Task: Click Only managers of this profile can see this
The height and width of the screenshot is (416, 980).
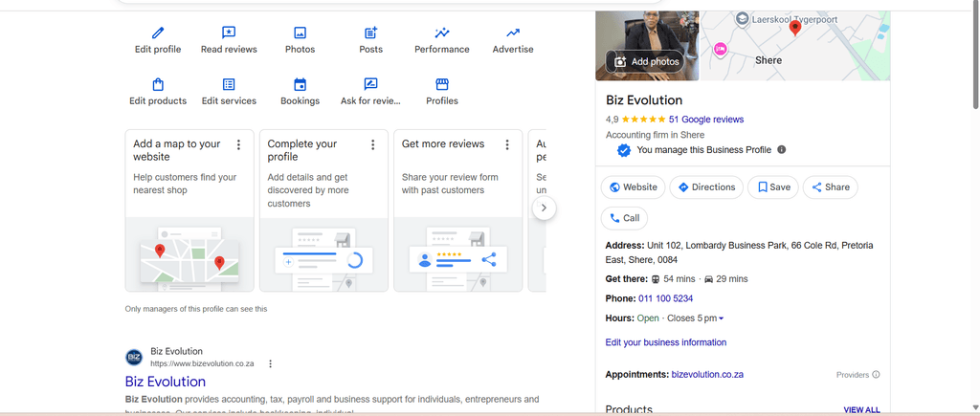Action: (195, 309)
